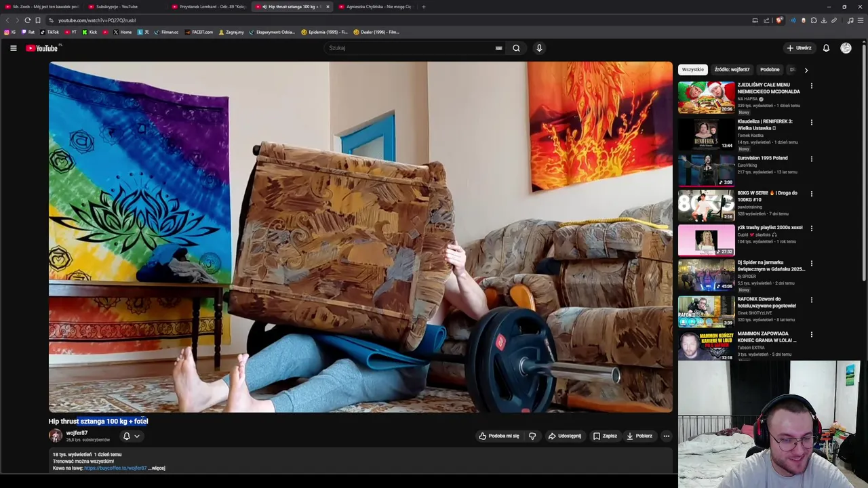Image resolution: width=868 pixels, height=488 pixels.
Task: Open options menu for Eurovision 1995 Poland
Action: click(811, 159)
